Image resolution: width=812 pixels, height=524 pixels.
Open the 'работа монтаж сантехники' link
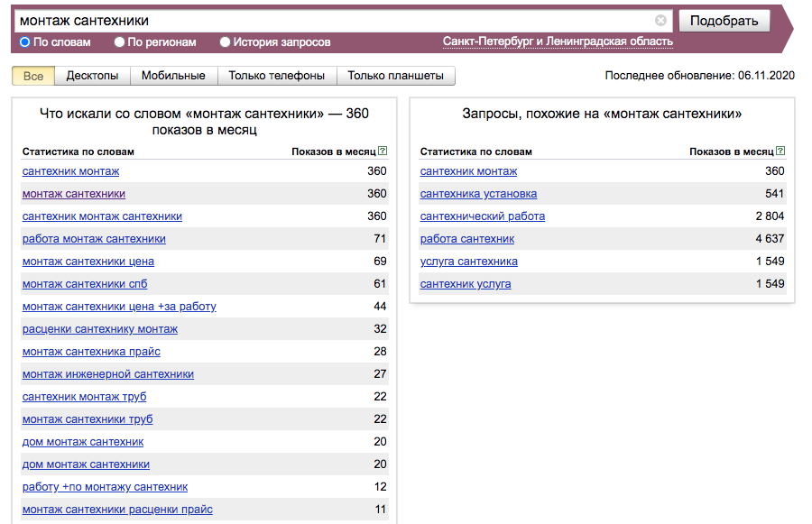pos(94,239)
